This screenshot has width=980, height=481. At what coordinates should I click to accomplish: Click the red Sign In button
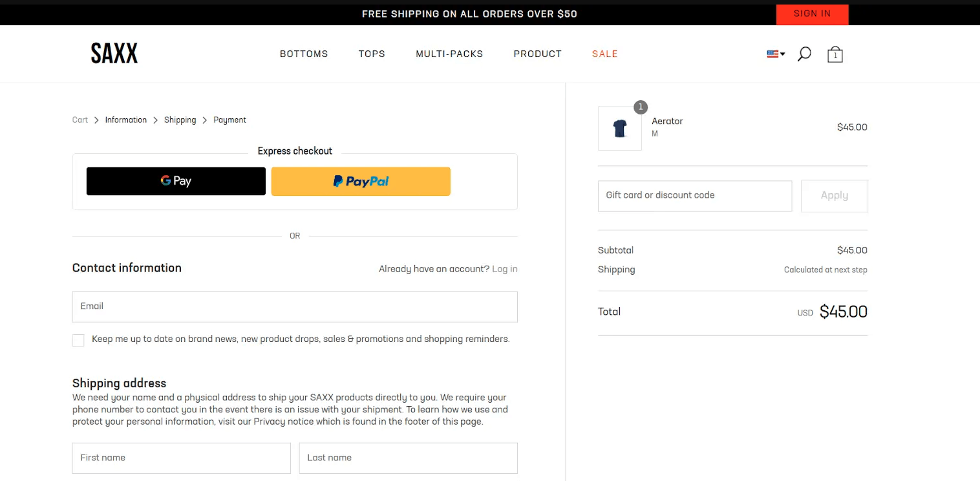(812, 14)
